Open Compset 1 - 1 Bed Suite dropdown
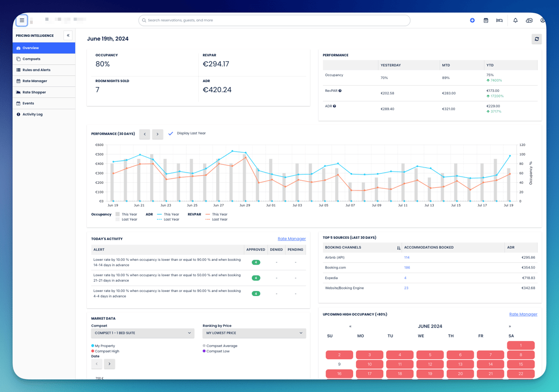 pos(143,333)
